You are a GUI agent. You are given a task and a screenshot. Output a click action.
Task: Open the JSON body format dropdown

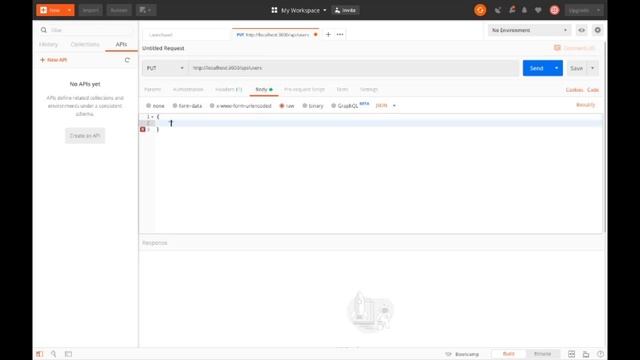tap(386, 106)
